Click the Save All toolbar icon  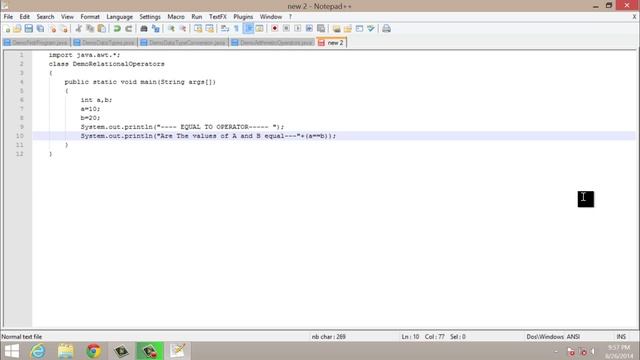click(x=40, y=29)
